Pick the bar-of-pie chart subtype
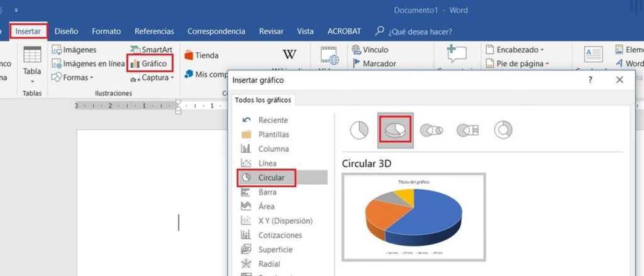Screen dimensions: 644x276 pyautogui.click(x=467, y=130)
